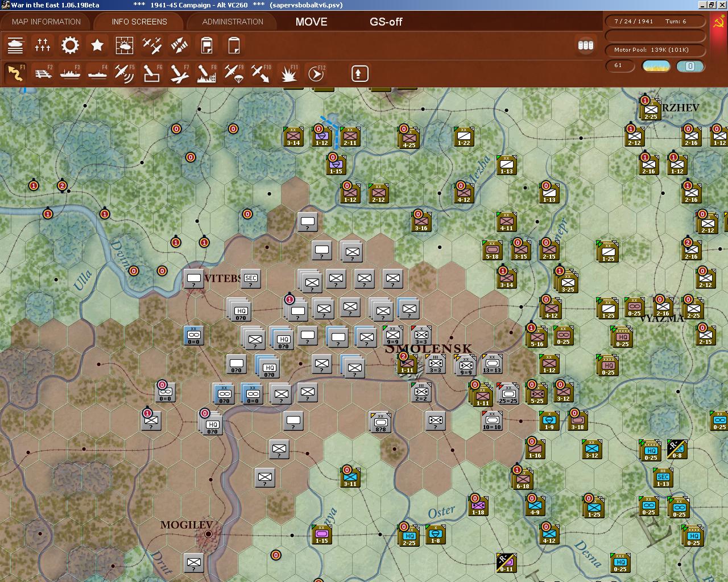Select the Soviet SEC 1-13 unit

(x=663, y=477)
